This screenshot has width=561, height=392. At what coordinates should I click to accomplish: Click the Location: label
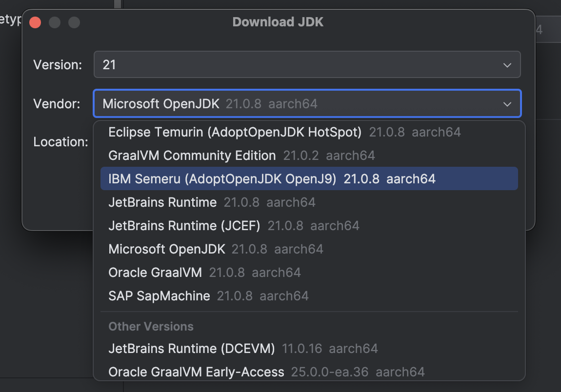click(60, 142)
